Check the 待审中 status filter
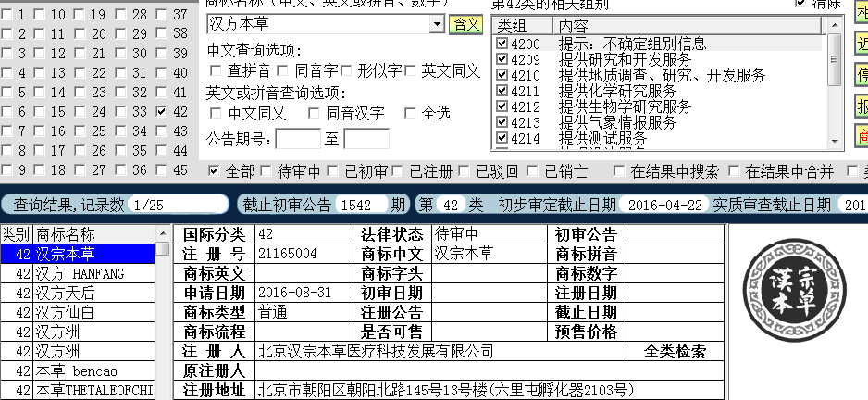The image size is (868, 400). click(x=266, y=171)
